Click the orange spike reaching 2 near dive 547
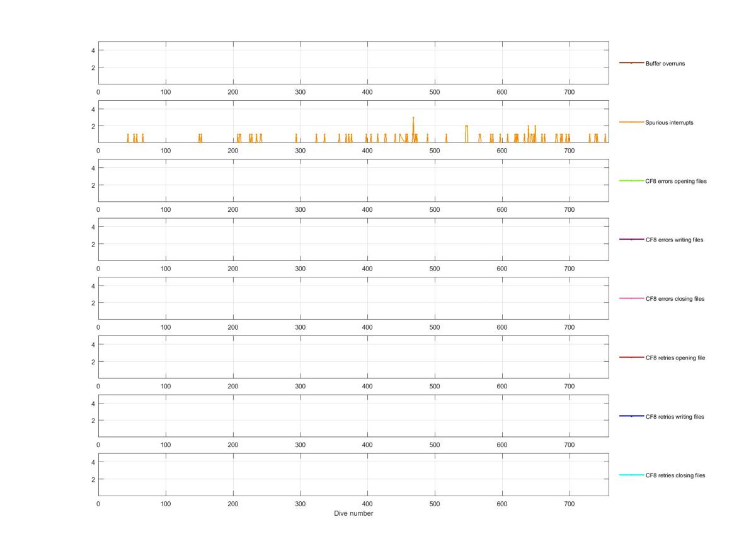 click(x=467, y=134)
